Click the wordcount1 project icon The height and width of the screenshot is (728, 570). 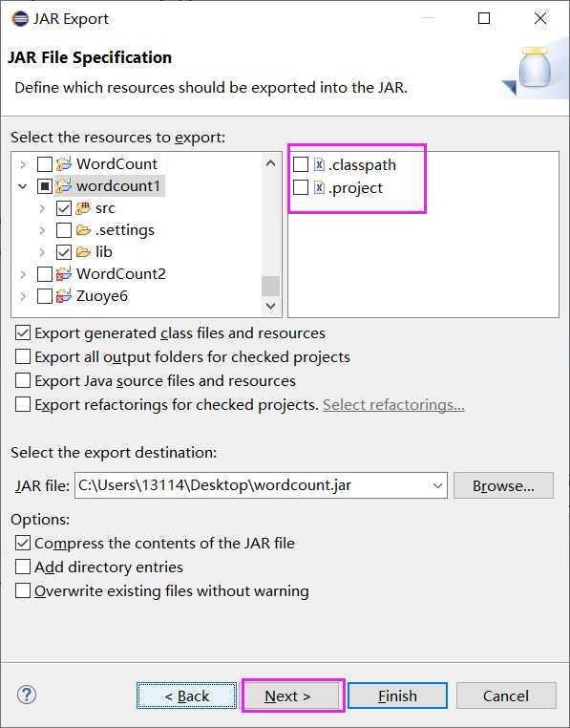click(64, 186)
